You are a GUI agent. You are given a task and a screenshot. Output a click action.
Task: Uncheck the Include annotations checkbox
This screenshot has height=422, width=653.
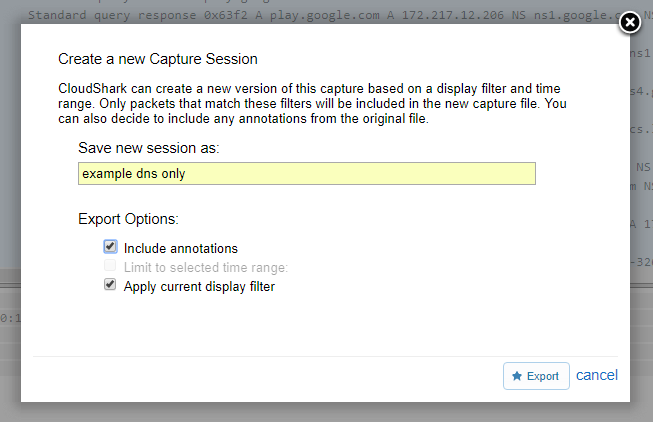click(x=110, y=246)
